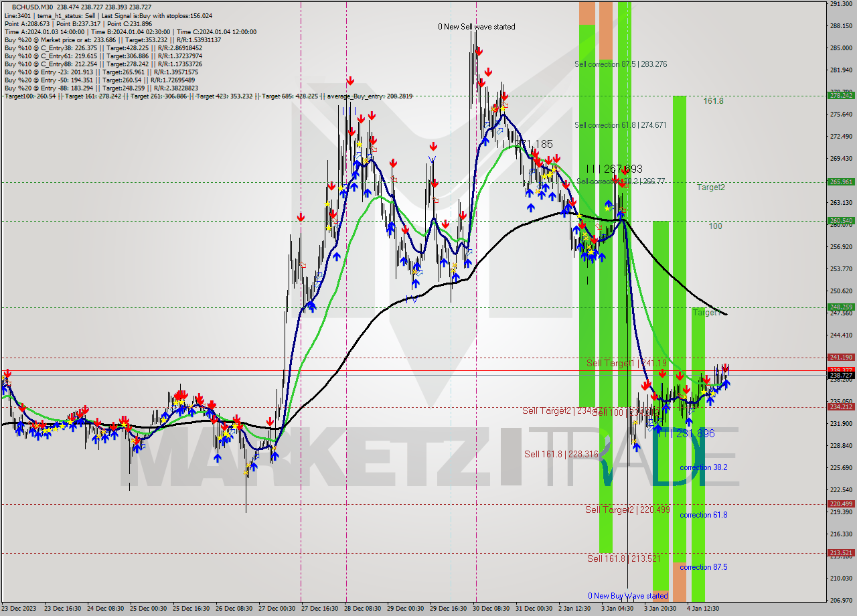The image size is (857, 616).
Task: Click the 256.920 price scale value
Action: coord(841,247)
